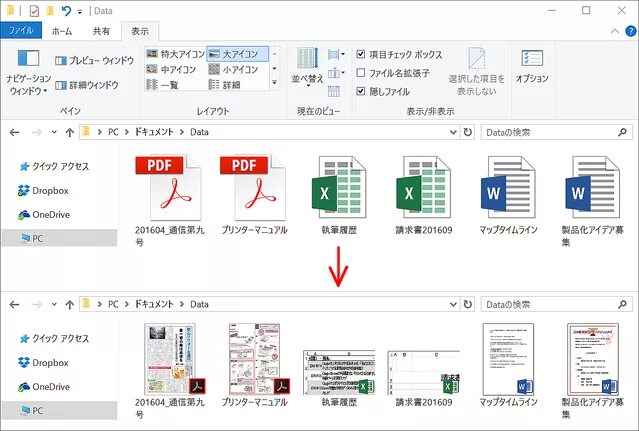Viewport: 639px width, 431px height.
Task: Choose 一覧 list layout
Action: point(162,85)
